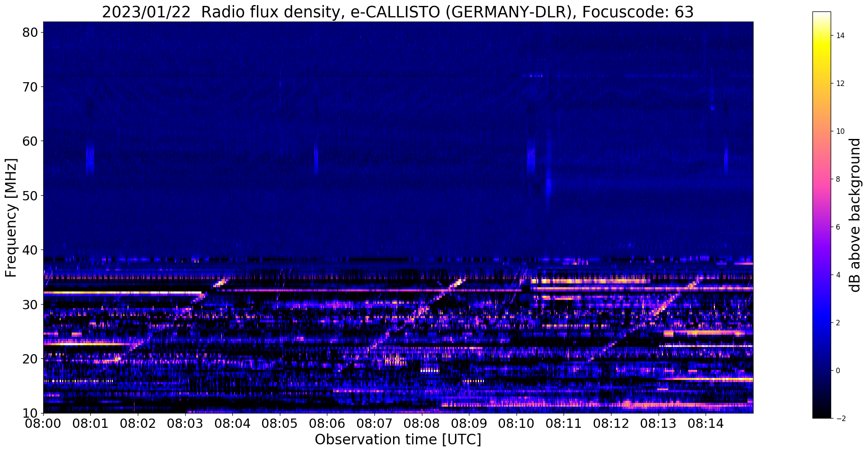Click the 08:07 time tick label
This screenshot has height=452, width=868.
click(x=374, y=423)
